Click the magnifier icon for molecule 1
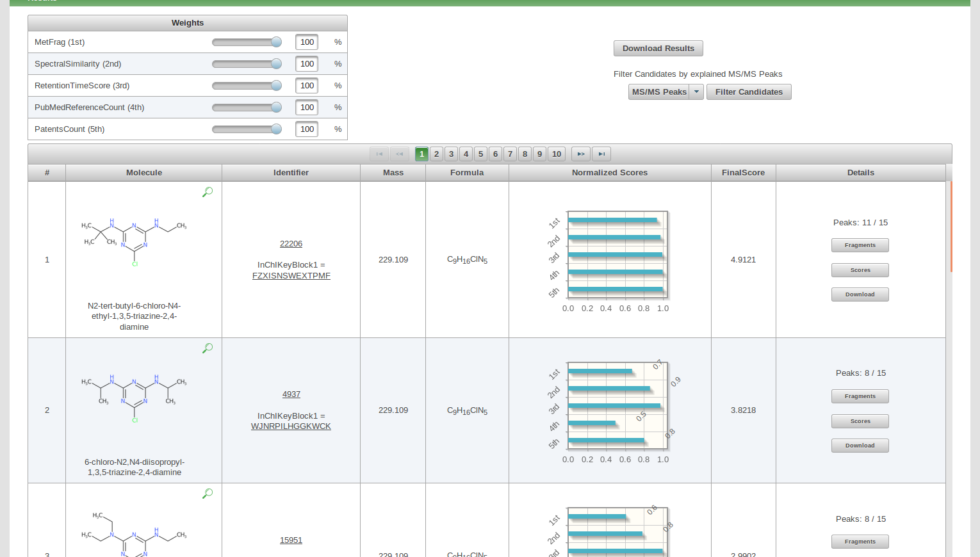 pyautogui.click(x=208, y=192)
